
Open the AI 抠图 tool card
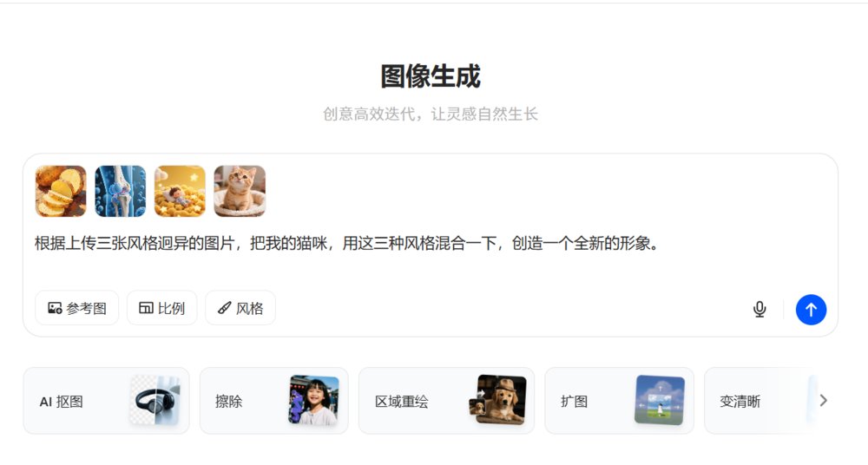[x=106, y=401]
